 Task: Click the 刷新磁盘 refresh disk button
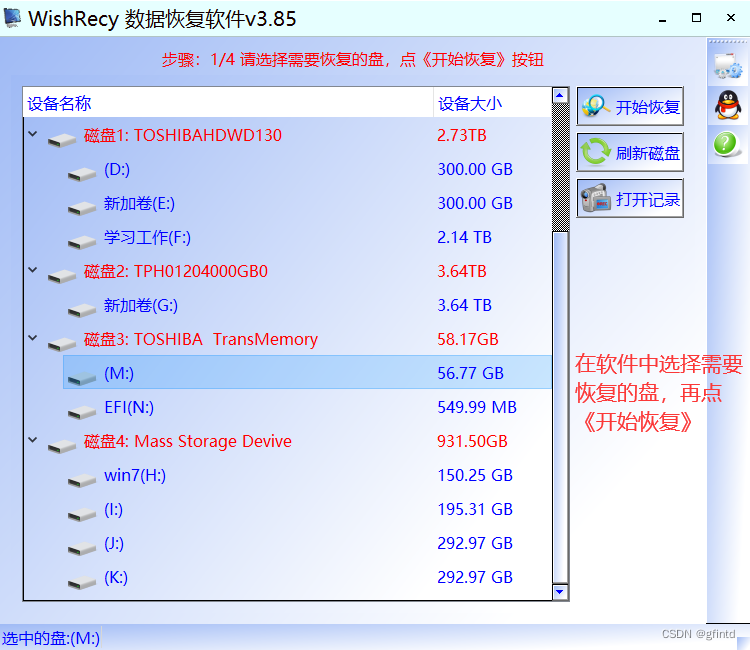click(x=630, y=153)
